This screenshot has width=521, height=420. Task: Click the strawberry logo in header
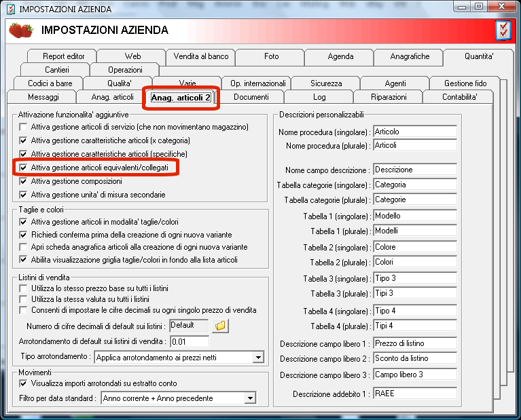(x=21, y=31)
